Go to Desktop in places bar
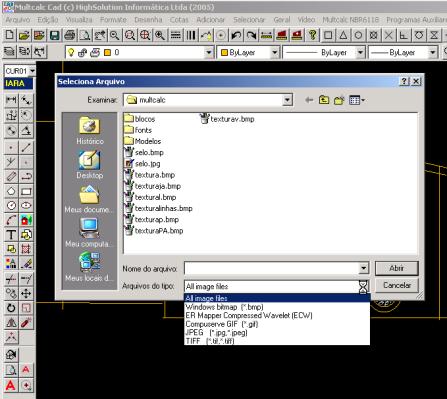 [x=90, y=165]
